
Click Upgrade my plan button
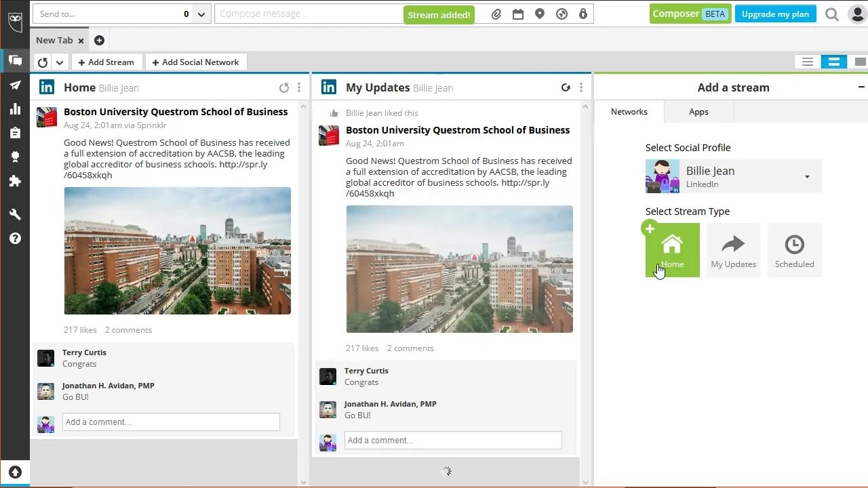(x=775, y=14)
